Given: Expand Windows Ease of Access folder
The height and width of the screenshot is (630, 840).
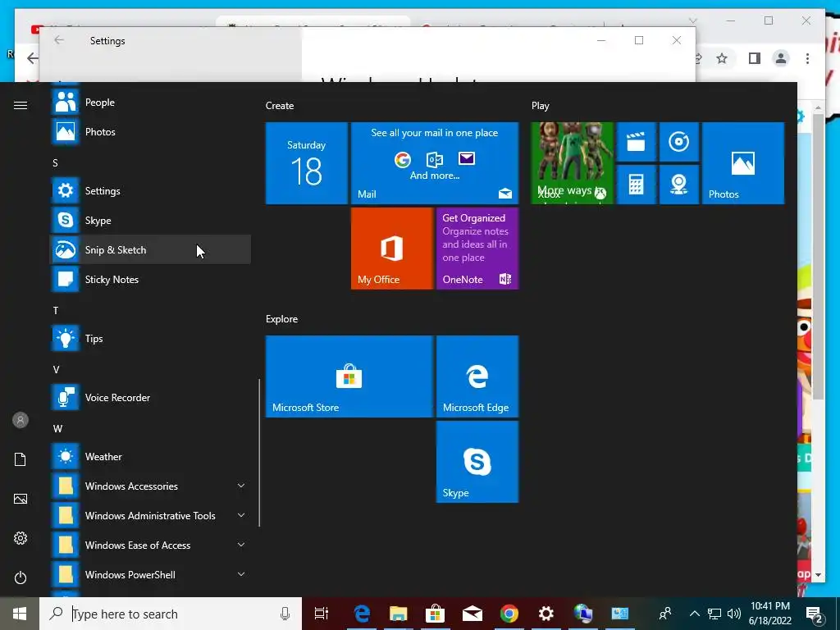Looking at the screenshot, I should click(x=150, y=545).
